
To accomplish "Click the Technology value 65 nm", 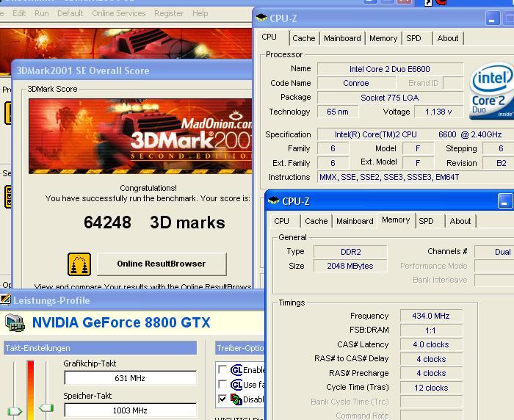I will pyautogui.click(x=338, y=112).
